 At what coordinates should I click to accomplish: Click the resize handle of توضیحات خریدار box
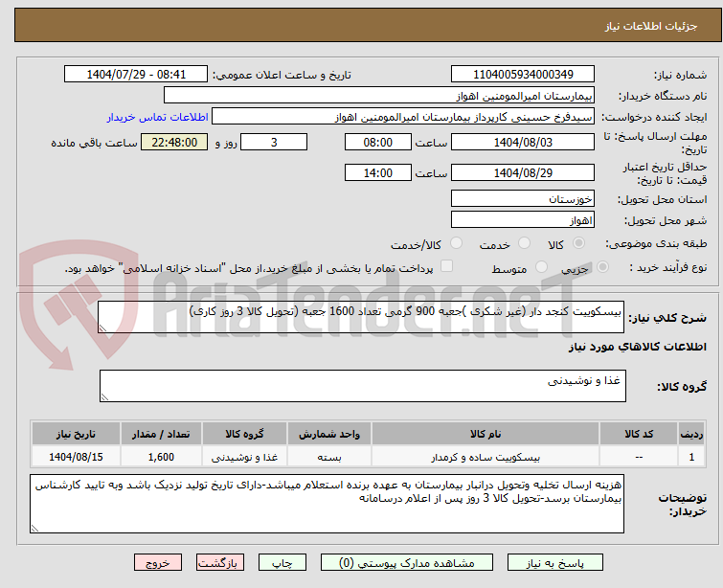click(x=34, y=529)
